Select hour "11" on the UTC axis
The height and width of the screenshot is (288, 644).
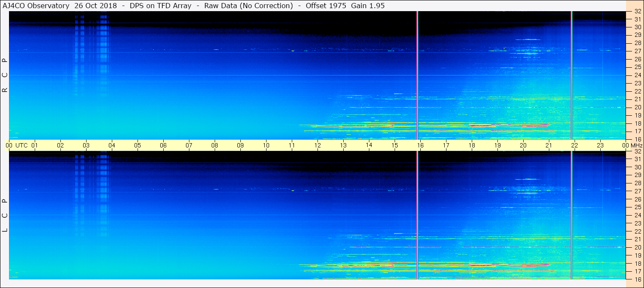292,145
